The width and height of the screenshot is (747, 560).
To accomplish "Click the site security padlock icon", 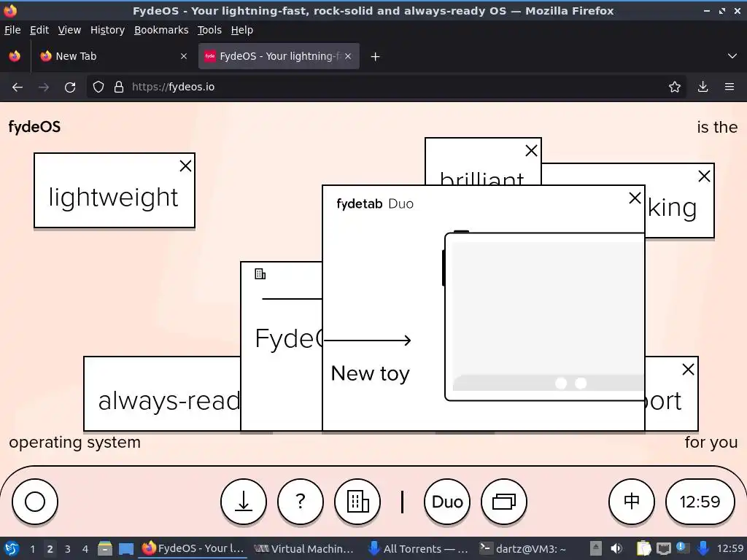I will click(119, 87).
